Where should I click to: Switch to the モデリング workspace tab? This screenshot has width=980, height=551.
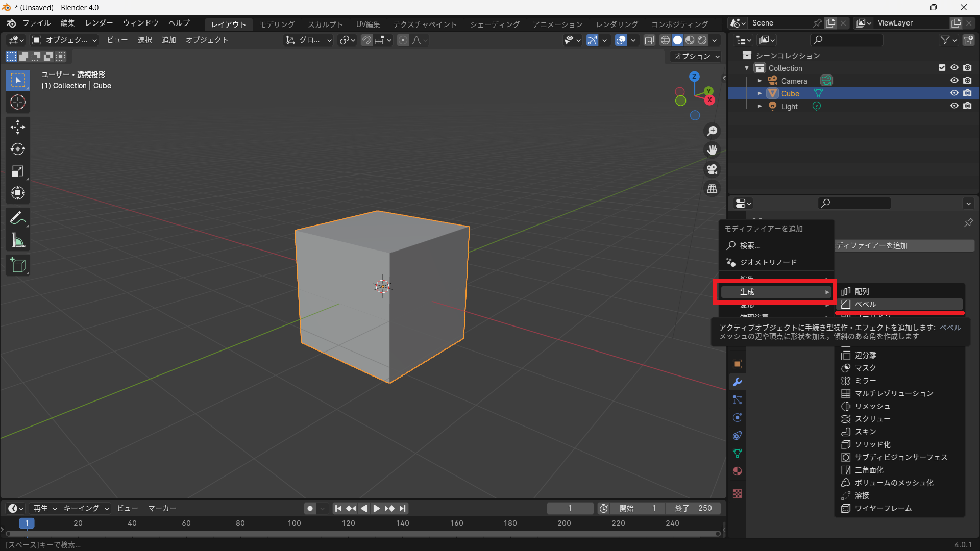tap(277, 24)
